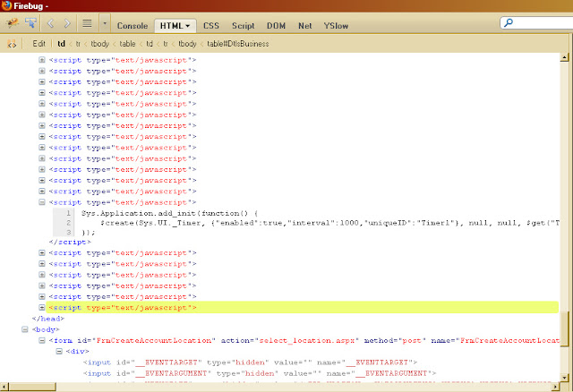Select the <body> tag text
Image resolution: width=573 pixels, height=392 pixels.
click(x=46, y=329)
